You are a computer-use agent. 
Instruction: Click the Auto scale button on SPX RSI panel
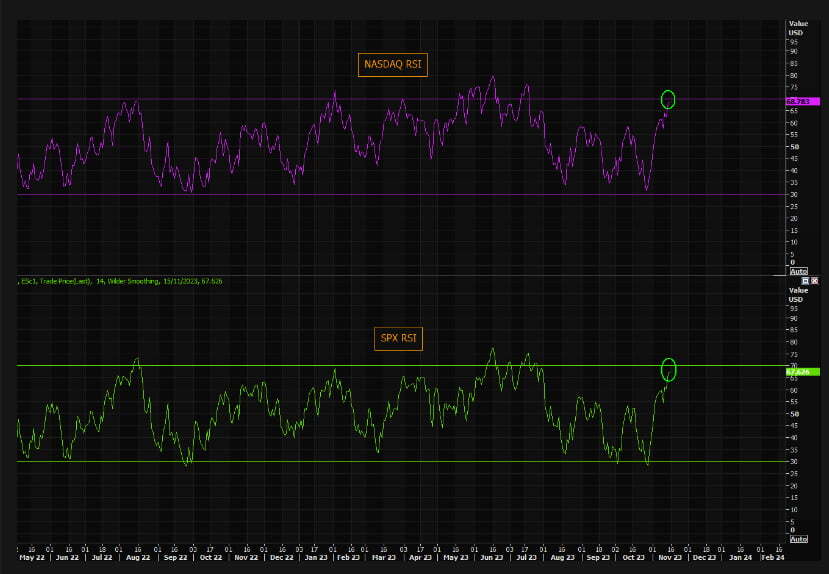pyautogui.click(x=798, y=539)
